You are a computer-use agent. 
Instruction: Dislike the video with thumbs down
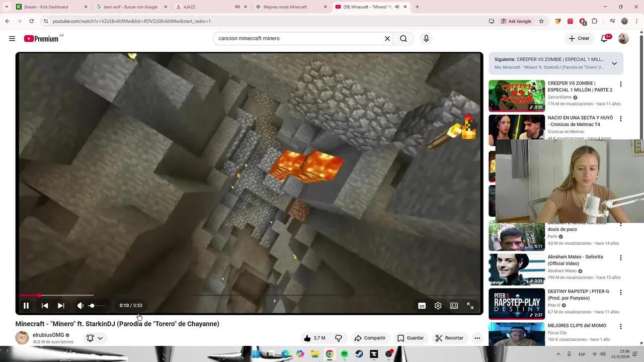coord(339,338)
